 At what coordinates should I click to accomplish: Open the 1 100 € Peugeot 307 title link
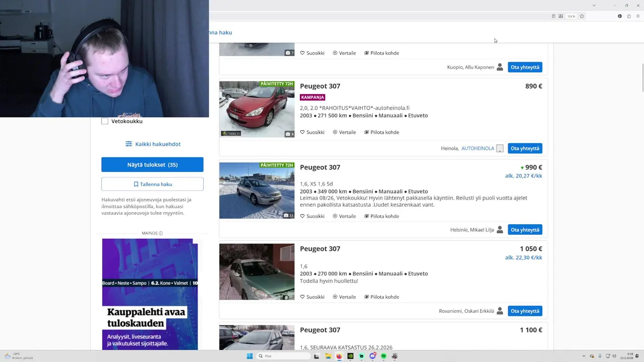[320, 330]
